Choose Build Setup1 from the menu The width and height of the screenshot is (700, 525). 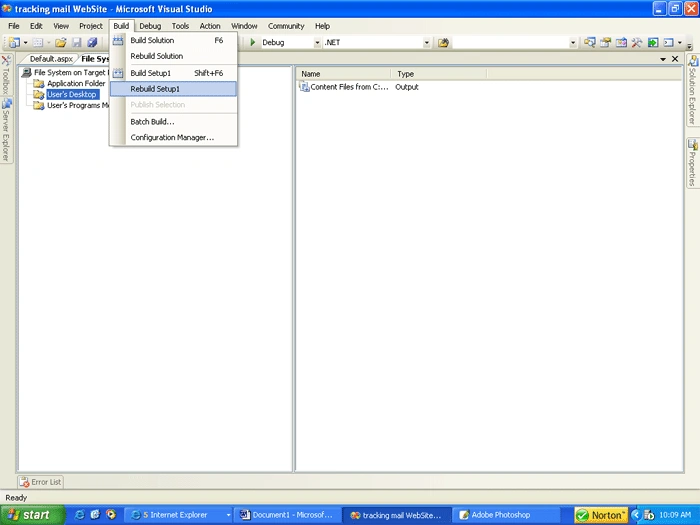point(174,73)
